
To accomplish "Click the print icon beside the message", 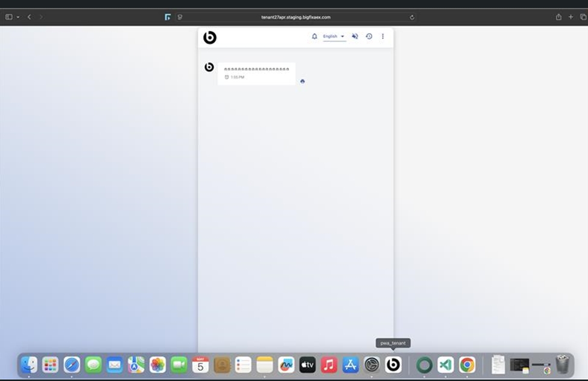I will pos(303,81).
